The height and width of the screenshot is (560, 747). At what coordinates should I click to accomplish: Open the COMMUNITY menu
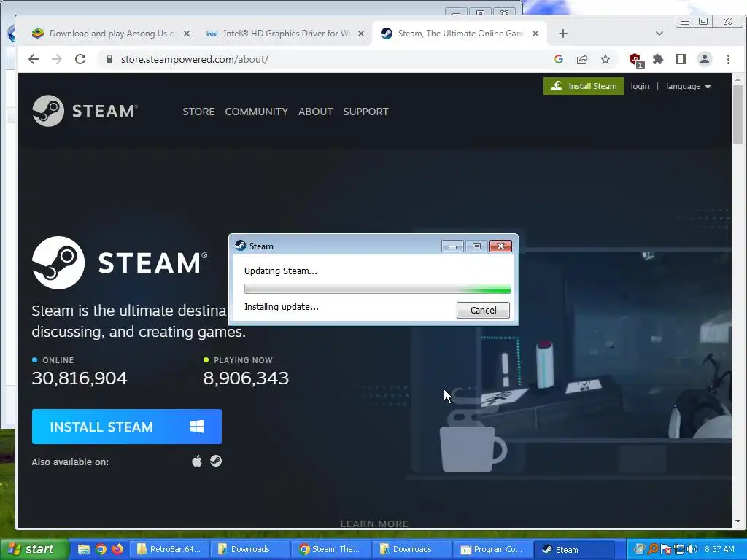point(256,112)
